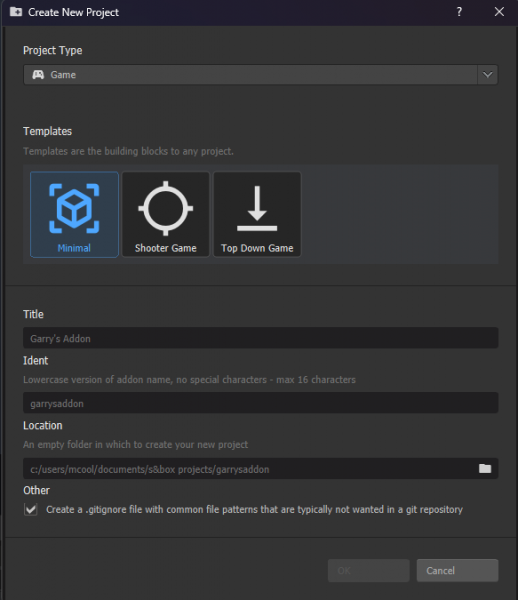Screen dimensions: 518x600
Task: Click the Location path field
Action: 261,469
